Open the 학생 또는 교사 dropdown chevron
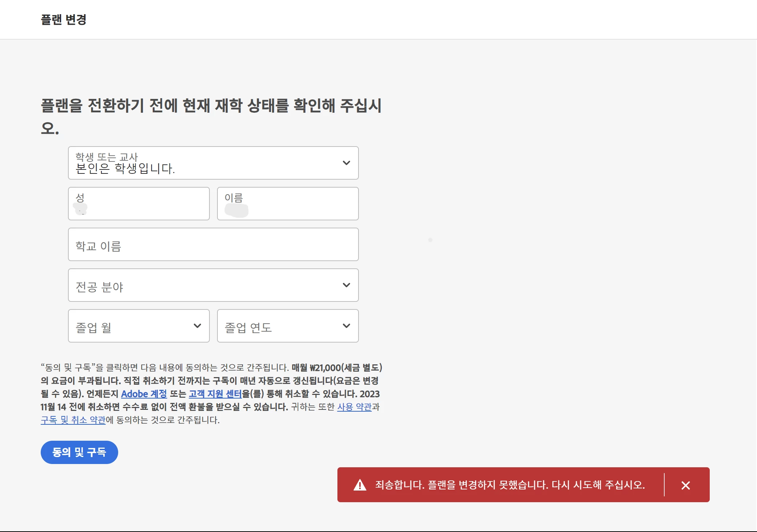The image size is (757, 532). tap(346, 163)
